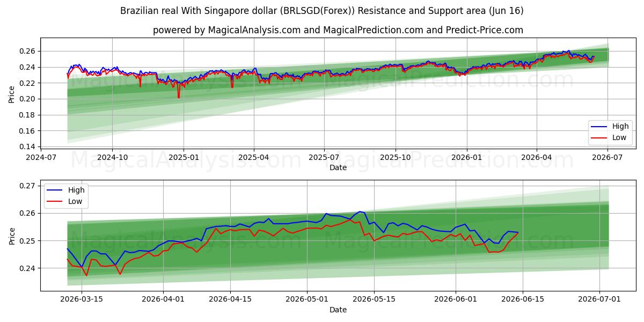Click the 0.14 price tick on top chart

(x=28, y=147)
